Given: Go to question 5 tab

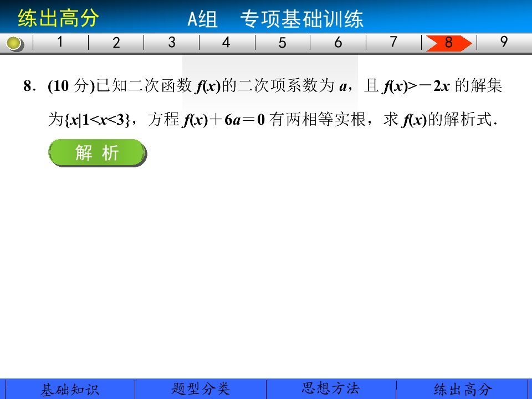Looking at the screenshot, I should [x=282, y=43].
